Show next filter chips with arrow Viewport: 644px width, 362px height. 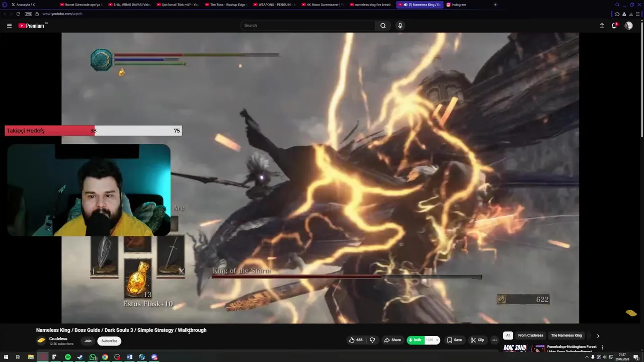coord(598,336)
